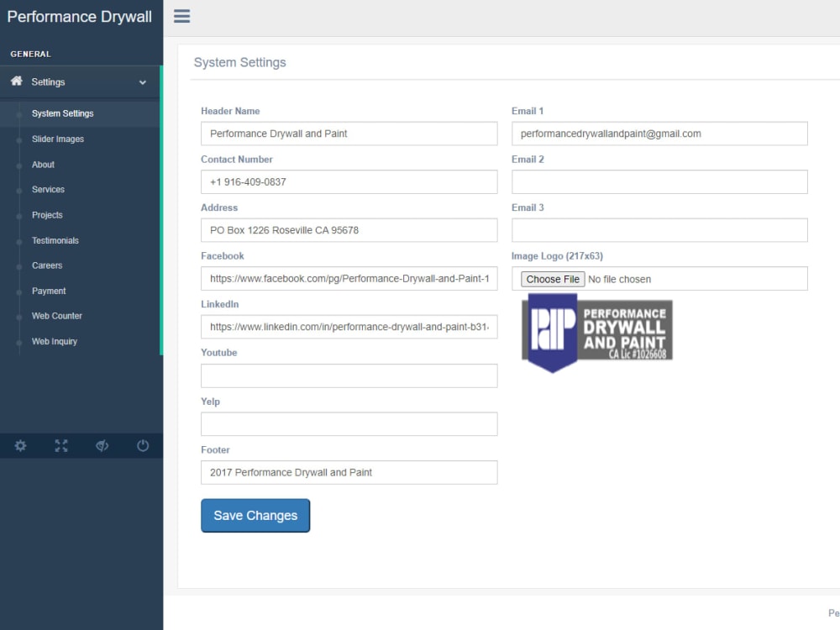Click the Email 1 label
Image resolution: width=840 pixels, height=630 pixels.
[x=528, y=111]
